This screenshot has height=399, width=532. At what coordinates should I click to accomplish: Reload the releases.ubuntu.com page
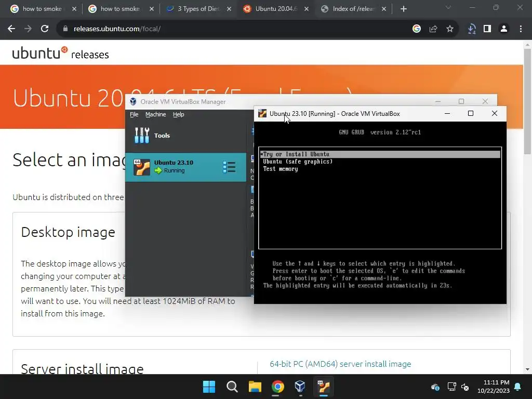(45, 29)
